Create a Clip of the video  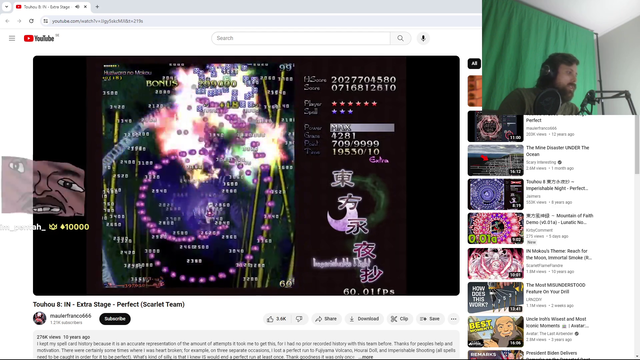pyautogui.click(x=400, y=319)
